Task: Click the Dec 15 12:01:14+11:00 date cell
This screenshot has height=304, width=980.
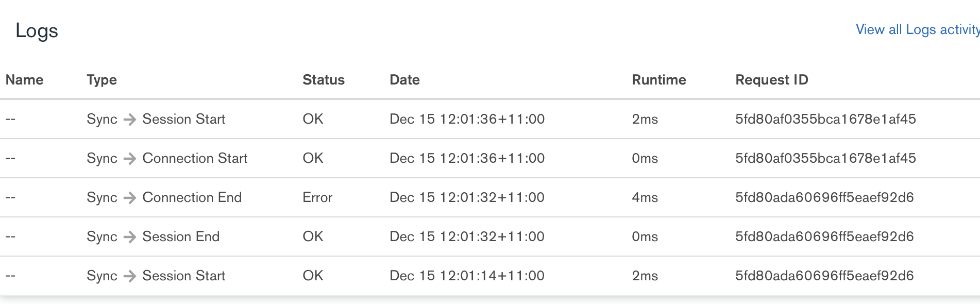Action: [467, 276]
